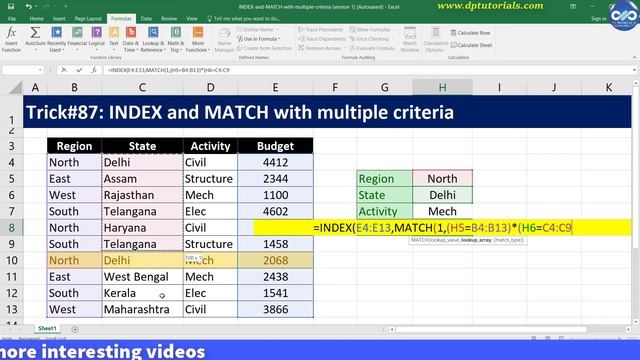Click the AutoSum sigma icon
The image size is (640, 360).
point(35,33)
